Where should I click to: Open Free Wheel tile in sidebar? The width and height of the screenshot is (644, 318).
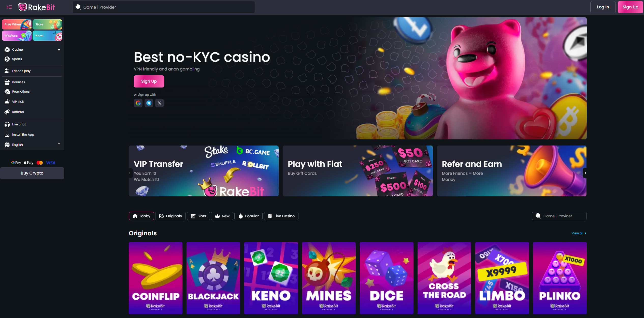(17, 24)
